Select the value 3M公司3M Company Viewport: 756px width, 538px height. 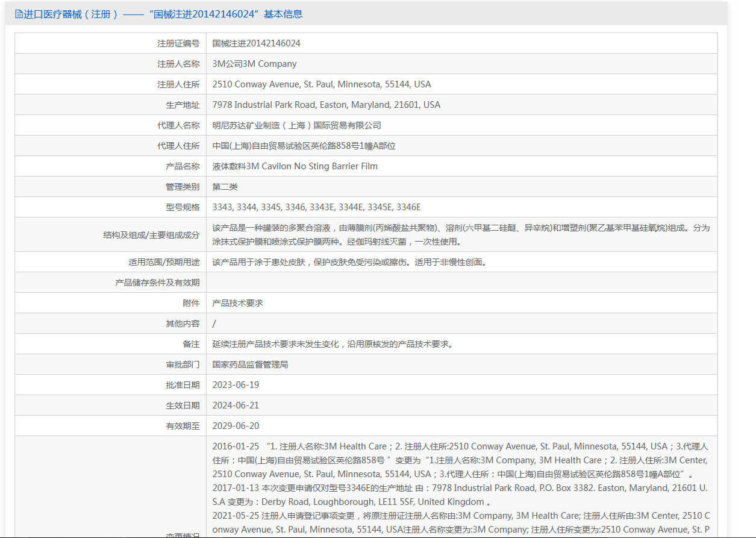tap(255, 64)
